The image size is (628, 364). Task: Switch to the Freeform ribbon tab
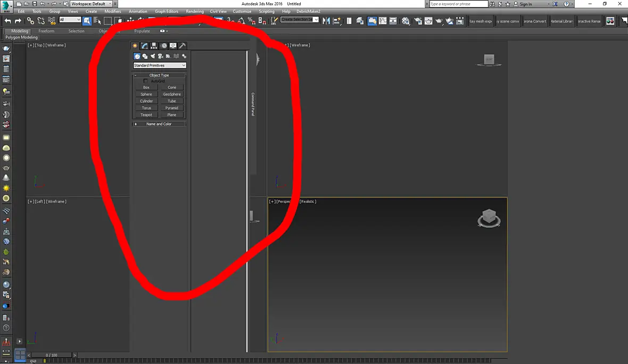point(46,31)
